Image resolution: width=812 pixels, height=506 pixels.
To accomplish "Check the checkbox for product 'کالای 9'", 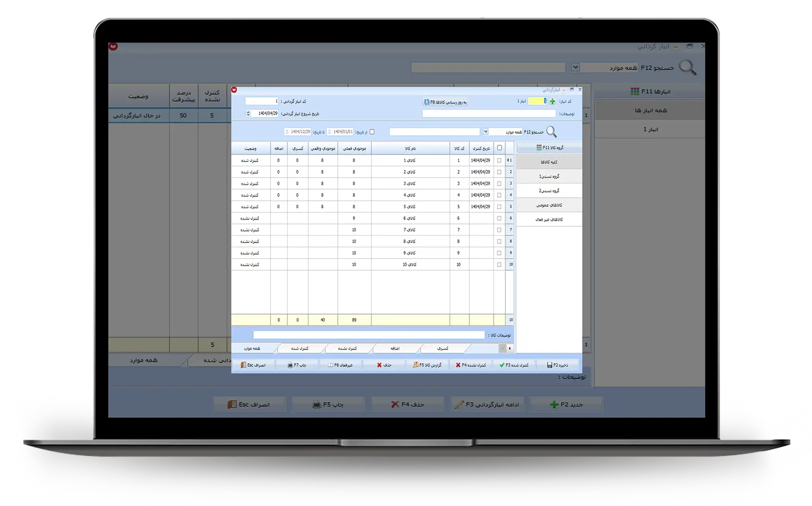I will click(499, 253).
